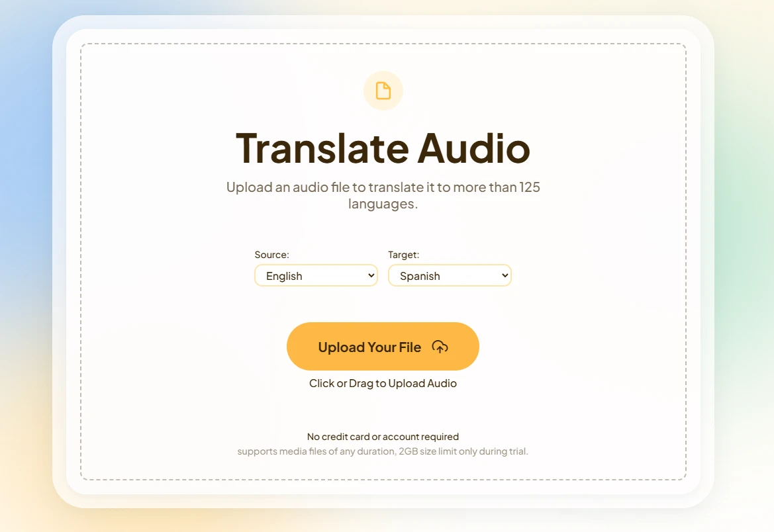774x532 pixels.
Task: Click the 2GB trial size limit text
Action: pos(383,451)
